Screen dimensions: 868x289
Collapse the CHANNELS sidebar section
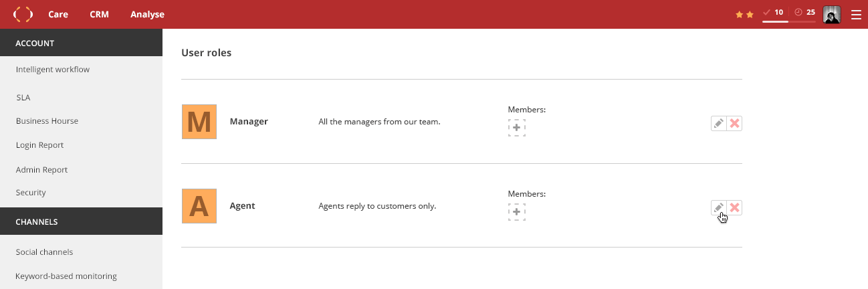tap(81, 221)
